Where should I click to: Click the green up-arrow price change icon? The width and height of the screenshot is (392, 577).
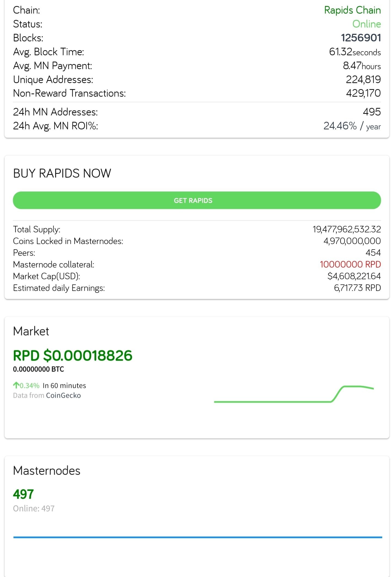pyautogui.click(x=16, y=385)
